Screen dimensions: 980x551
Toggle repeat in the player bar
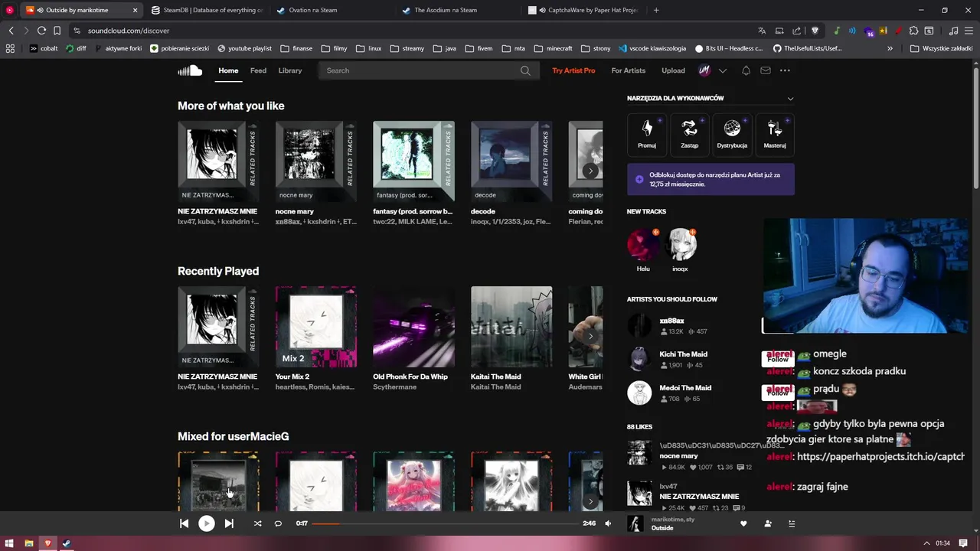tap(278, 523)
